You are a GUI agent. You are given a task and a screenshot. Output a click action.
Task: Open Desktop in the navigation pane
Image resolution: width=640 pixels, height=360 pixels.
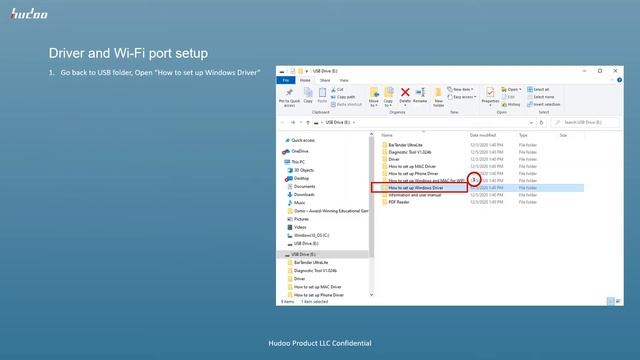click(x=298, y=178)
